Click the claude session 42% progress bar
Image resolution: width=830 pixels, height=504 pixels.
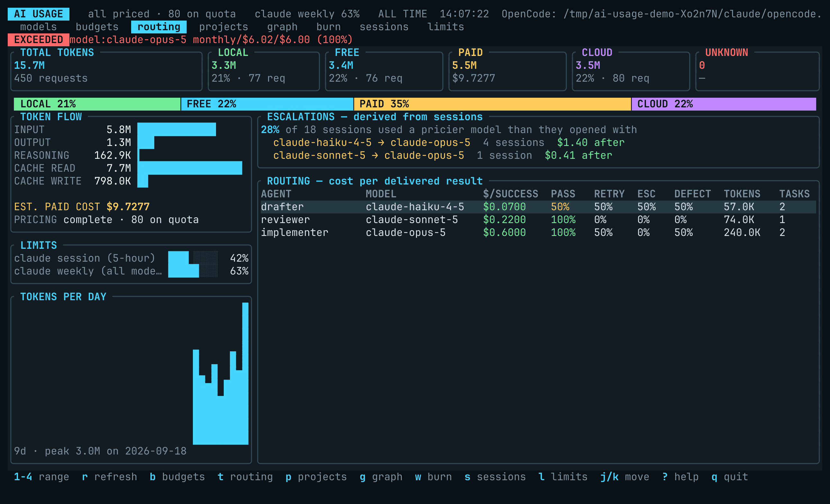193,258
